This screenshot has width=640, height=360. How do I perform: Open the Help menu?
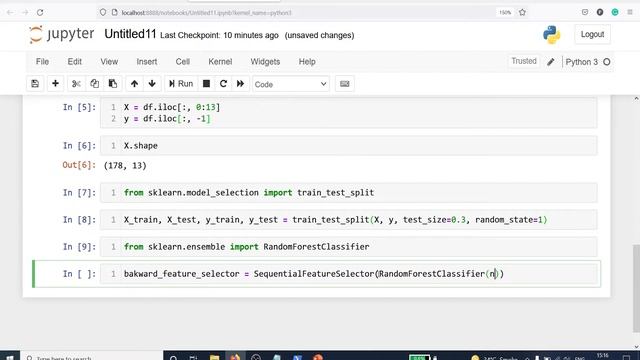[307, 62]
